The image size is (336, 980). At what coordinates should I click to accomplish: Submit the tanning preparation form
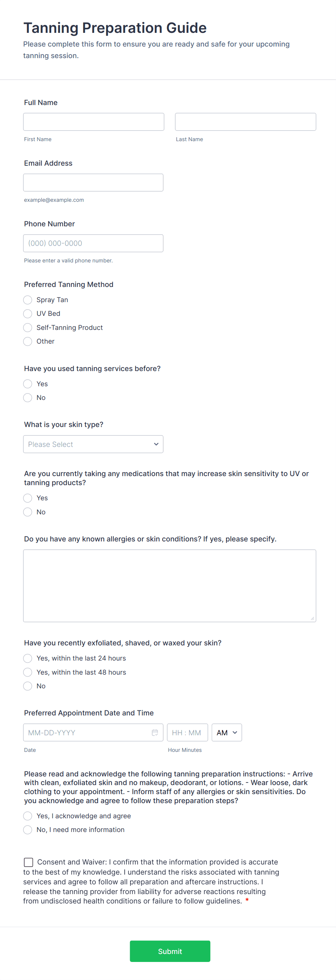pos(170,951)
